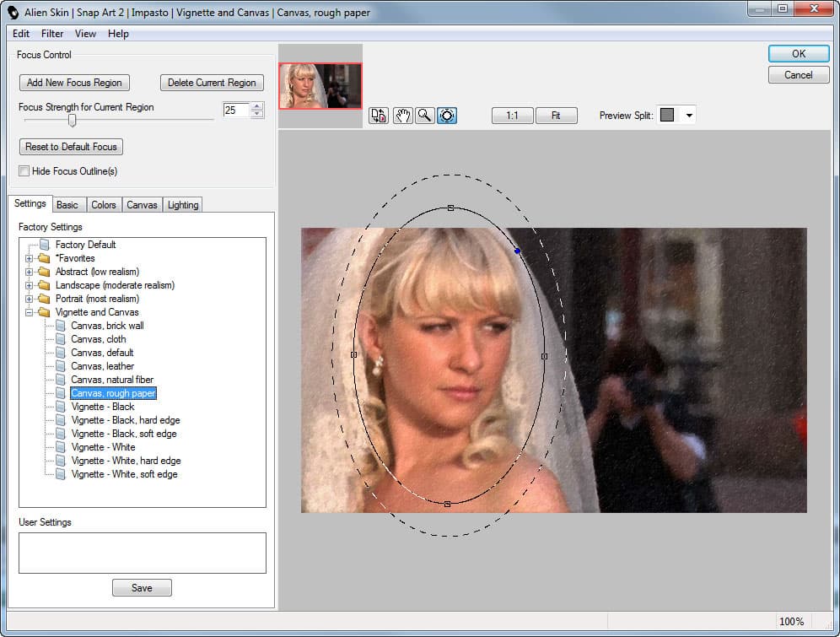
Task: Click the before/after preview toggle icon
Action: pyautogui.click(x=379, y=116)
